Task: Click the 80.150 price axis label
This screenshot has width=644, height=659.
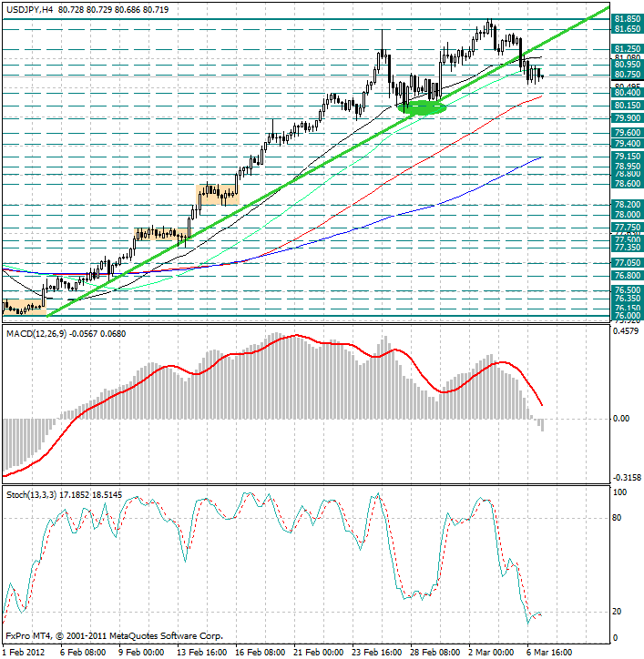Action: pyautogui.click(x=628, y=106)
